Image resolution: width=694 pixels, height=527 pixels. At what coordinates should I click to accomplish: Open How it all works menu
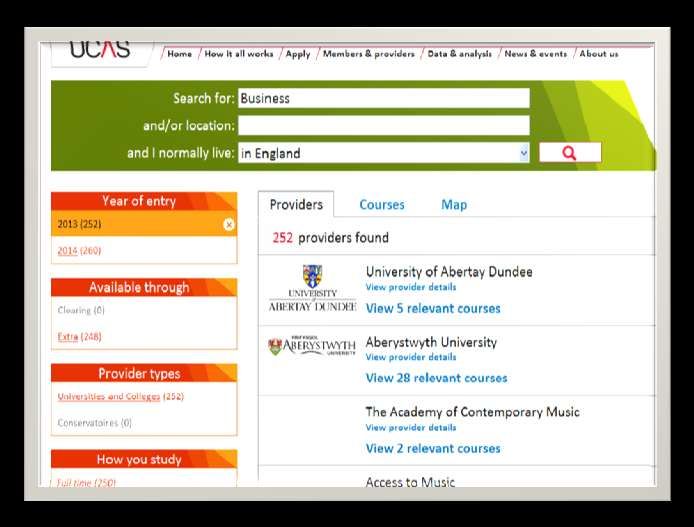coord(239,54)
